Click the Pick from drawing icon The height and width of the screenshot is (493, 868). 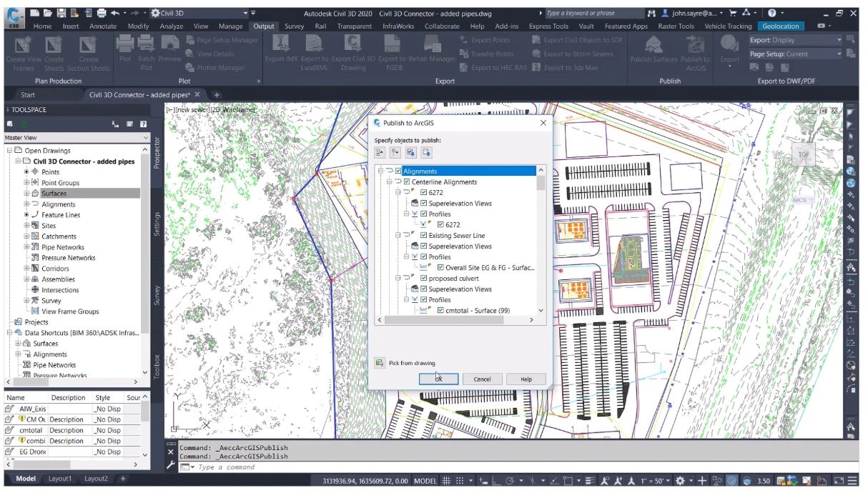(x=380, y=363)
